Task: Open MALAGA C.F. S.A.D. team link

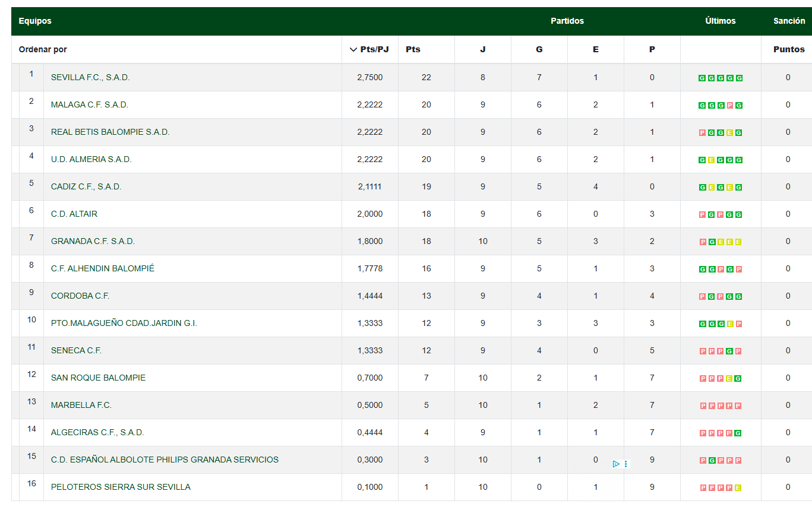Action: [90, 104]
